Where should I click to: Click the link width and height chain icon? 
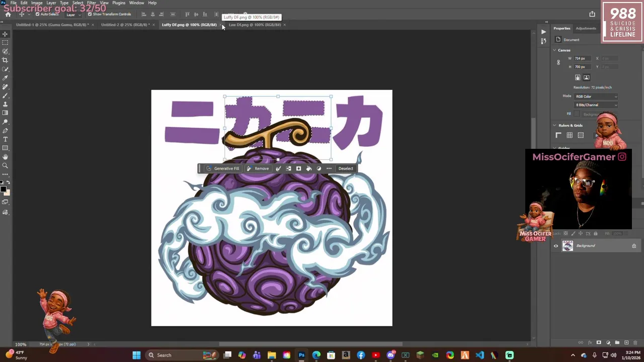[x=558, y=62]
